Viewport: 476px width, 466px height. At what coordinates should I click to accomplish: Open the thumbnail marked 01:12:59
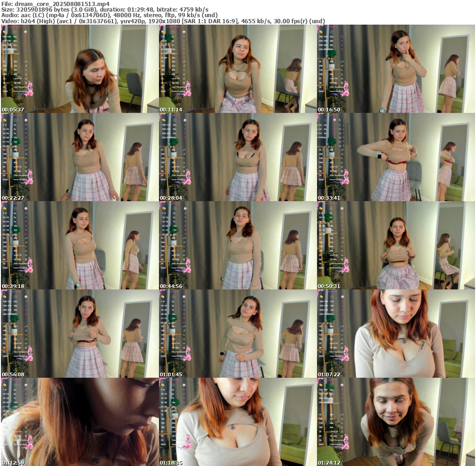[79, 422]
